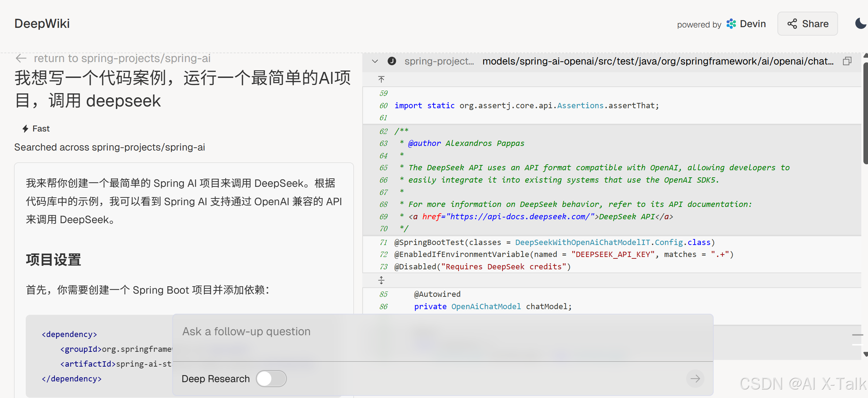Enable the Deep Research toggle

click(x=271, y=378)
